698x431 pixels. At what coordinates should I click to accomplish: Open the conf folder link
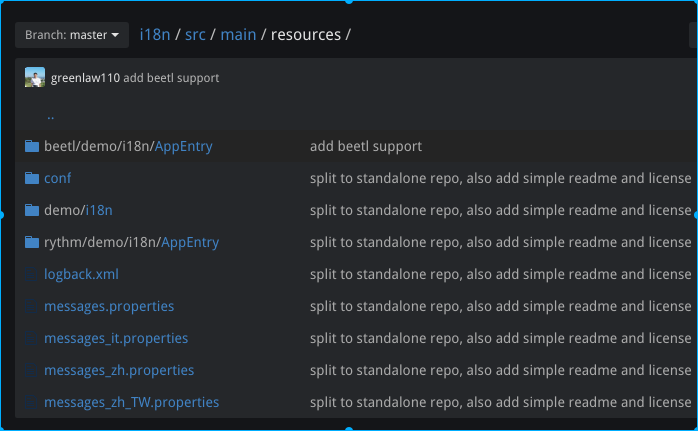57,178
